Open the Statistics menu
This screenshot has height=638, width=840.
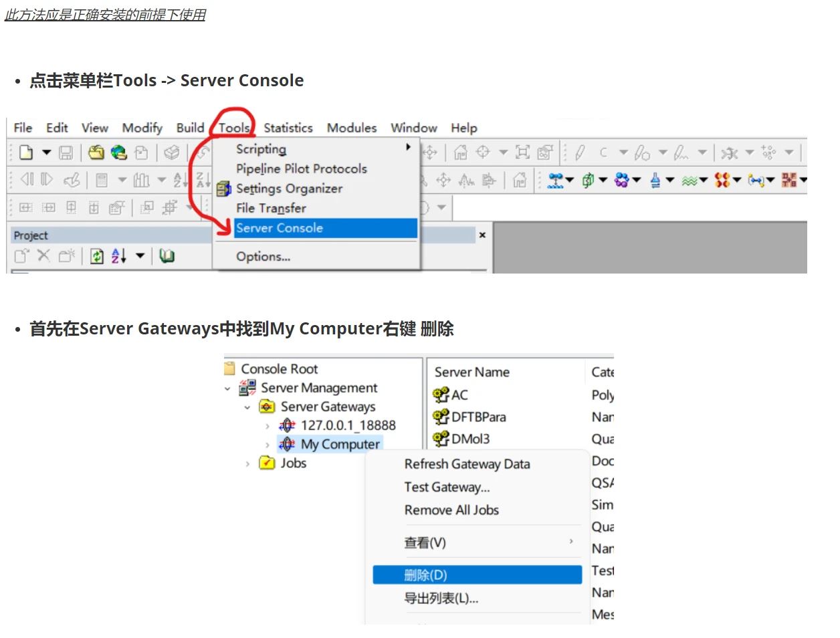click(x=288, y=128)
